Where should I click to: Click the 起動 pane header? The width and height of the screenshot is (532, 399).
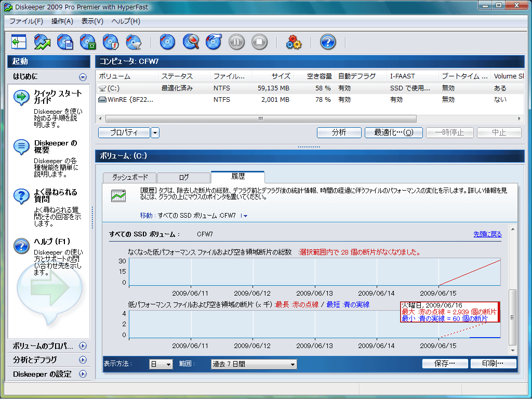[x=49, y=61]
